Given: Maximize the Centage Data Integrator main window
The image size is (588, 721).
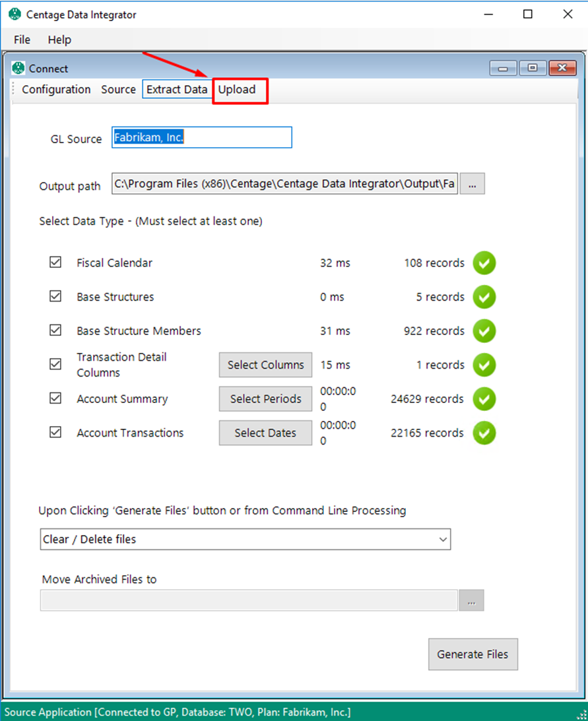Looking at the screenshot, I should click(x=528, y=15).
